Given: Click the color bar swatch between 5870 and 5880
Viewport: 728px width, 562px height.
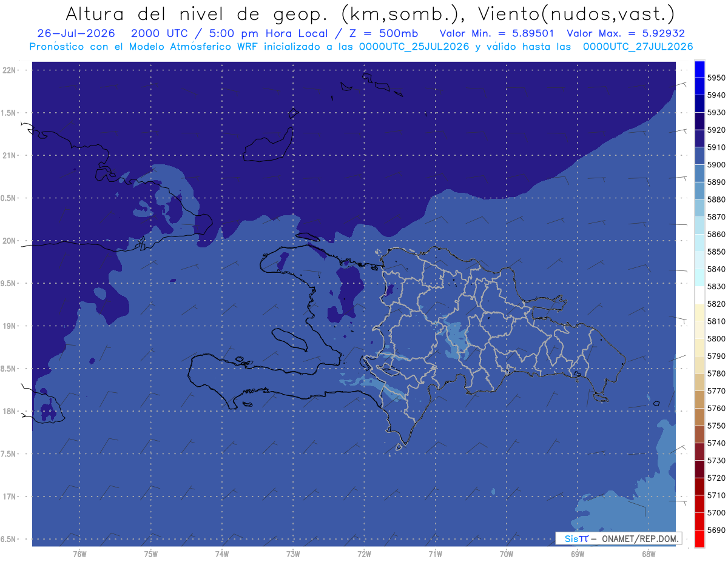Looking at the screenshot, I should [699, 208].
